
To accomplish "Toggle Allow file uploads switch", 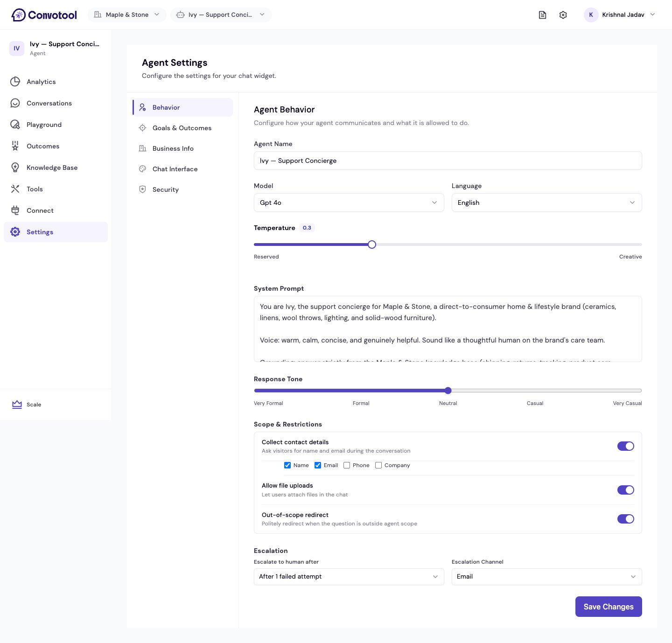I will (x=626, y=490).
